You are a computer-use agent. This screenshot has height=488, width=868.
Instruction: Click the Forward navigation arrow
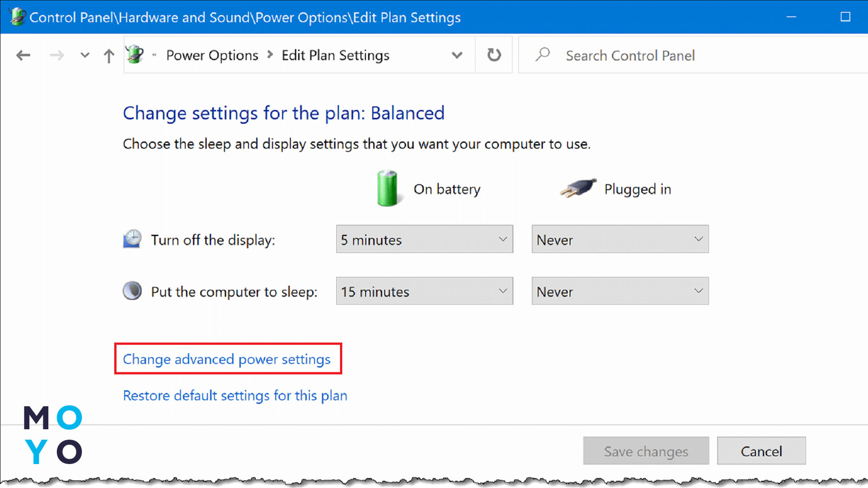point(57,56)
